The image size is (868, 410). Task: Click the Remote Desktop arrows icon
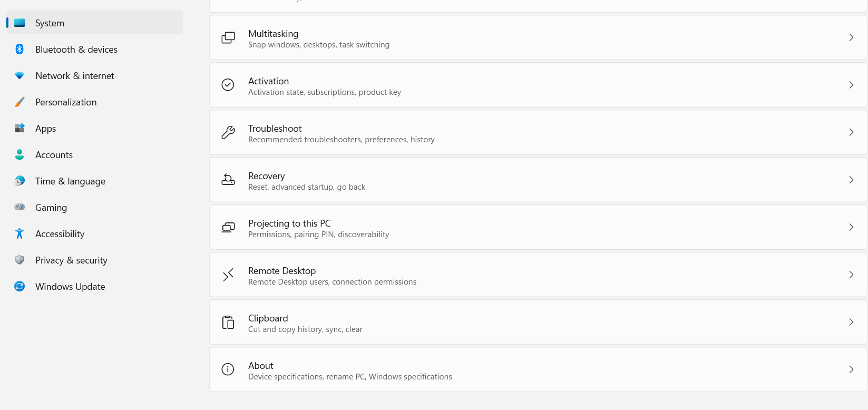point(228,275)
